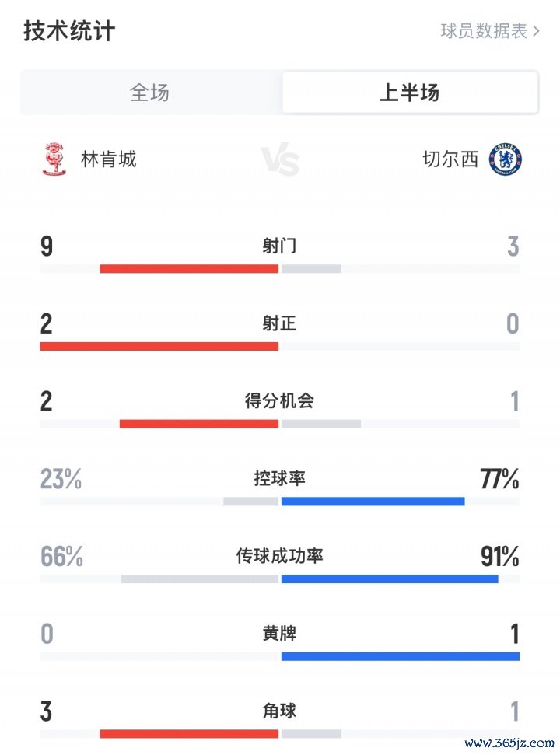Viewport: 560px width, 755px height.
Task: Click the 得分机会 stat label
Action: click(x=279, y=400)
